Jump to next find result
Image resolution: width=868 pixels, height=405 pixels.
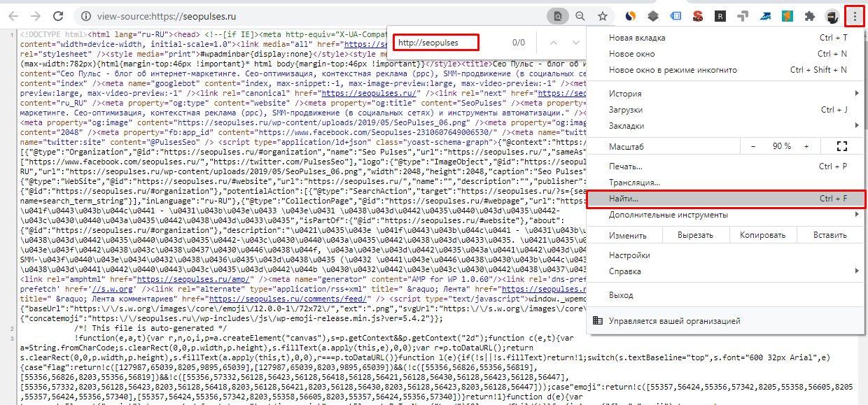coord(575,43)
